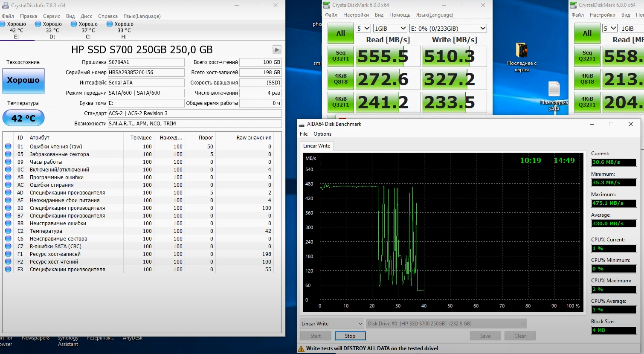The image size is (644, 354).
Task: Click the AIDA64 Disk Benchmark title bar icon
Action: click(x=302, y=124)
